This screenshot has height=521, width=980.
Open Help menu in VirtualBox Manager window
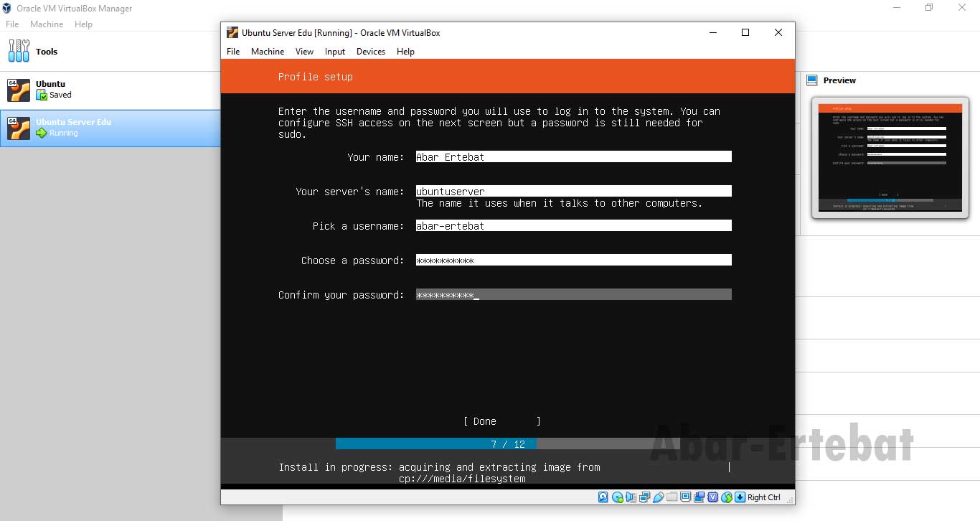pos(84,24)
